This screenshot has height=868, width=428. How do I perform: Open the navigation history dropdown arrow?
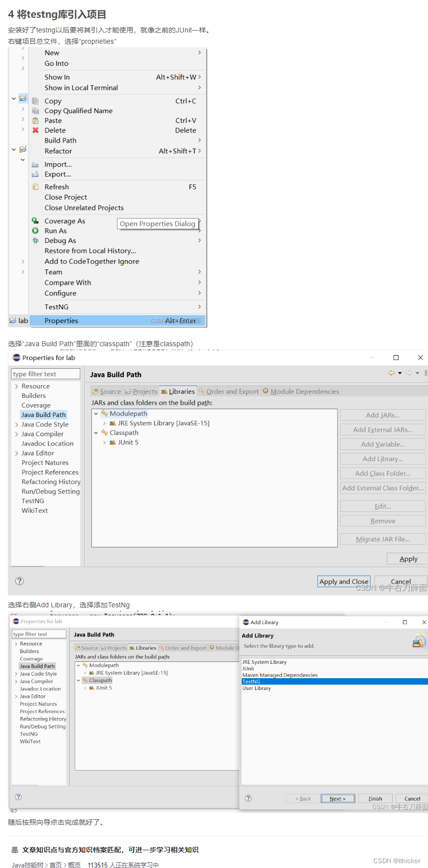[400, 373]
